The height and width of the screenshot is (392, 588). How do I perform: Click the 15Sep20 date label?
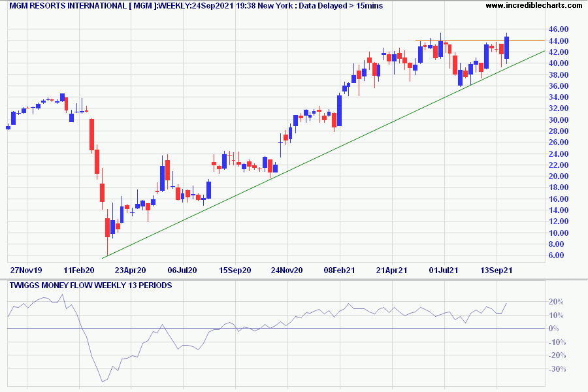click(x=235, y=270)
